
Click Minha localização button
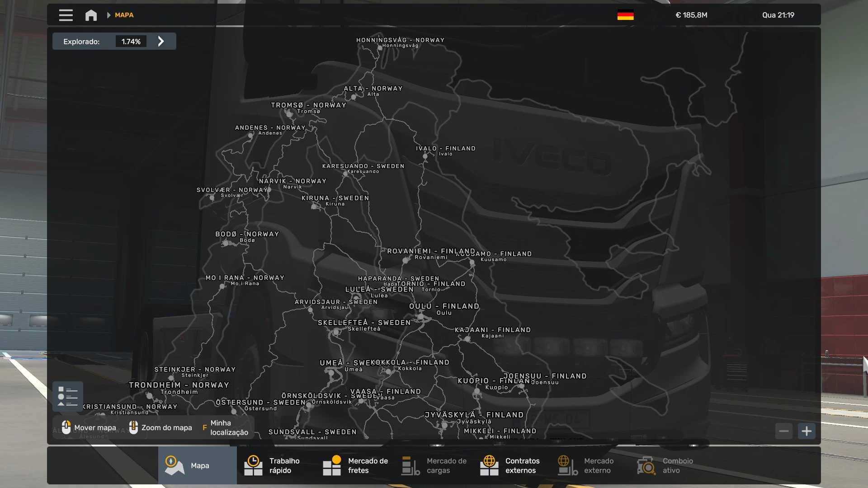click(x=228, y=427)
